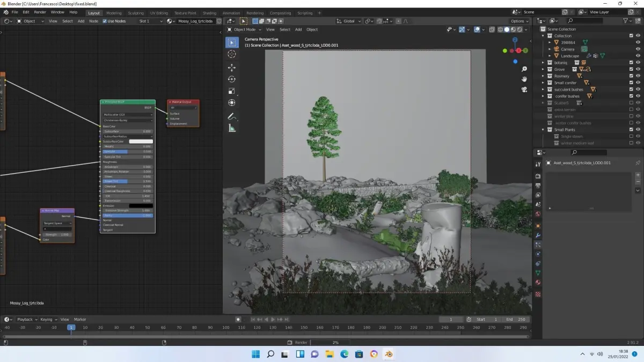The height and width of the screenshot is (362, 644).
Task: Uncheck the Use Nodes checkbox
Action: [105, 21]
